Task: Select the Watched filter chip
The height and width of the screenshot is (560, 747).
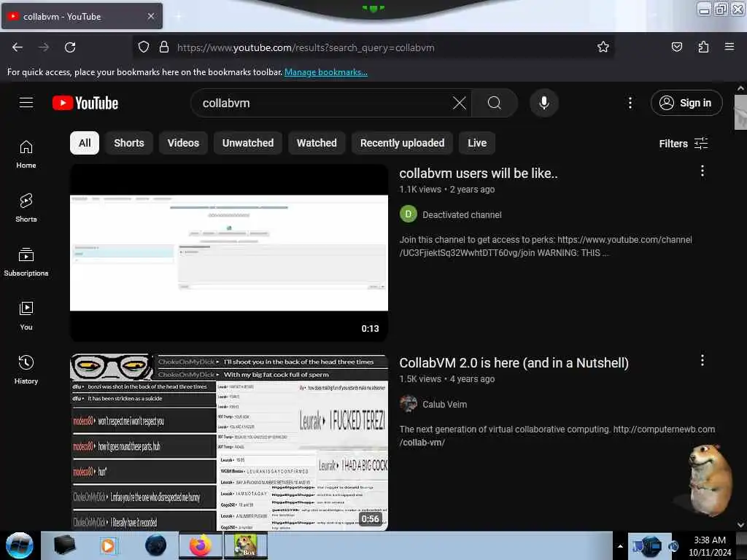Action: (317, 143)
